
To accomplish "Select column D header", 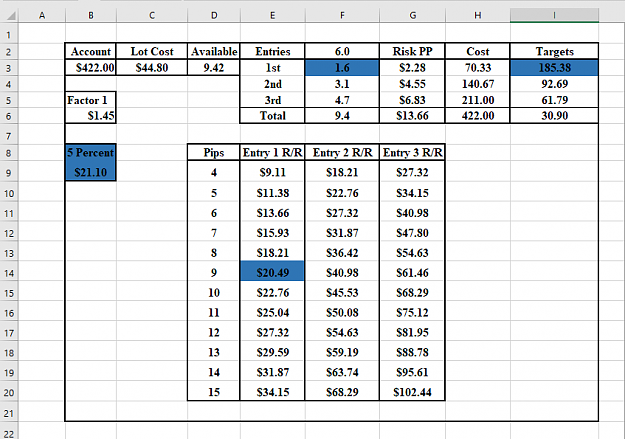I will (214, 16).
